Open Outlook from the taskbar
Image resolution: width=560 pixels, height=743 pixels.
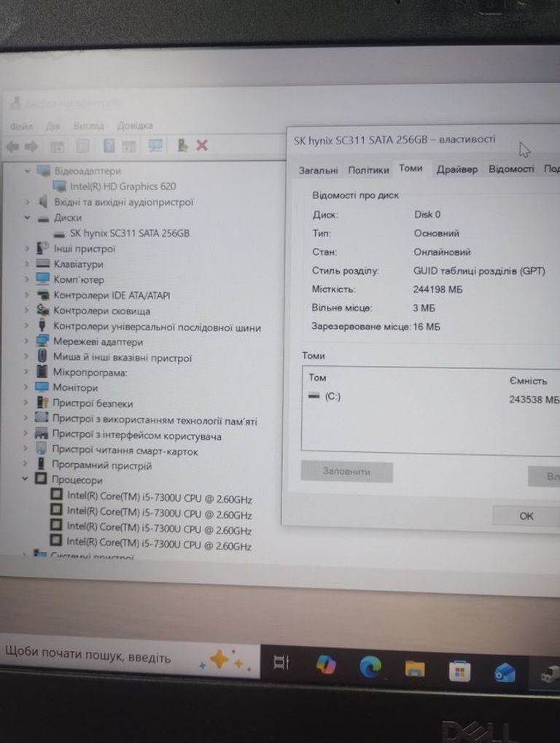505,674
